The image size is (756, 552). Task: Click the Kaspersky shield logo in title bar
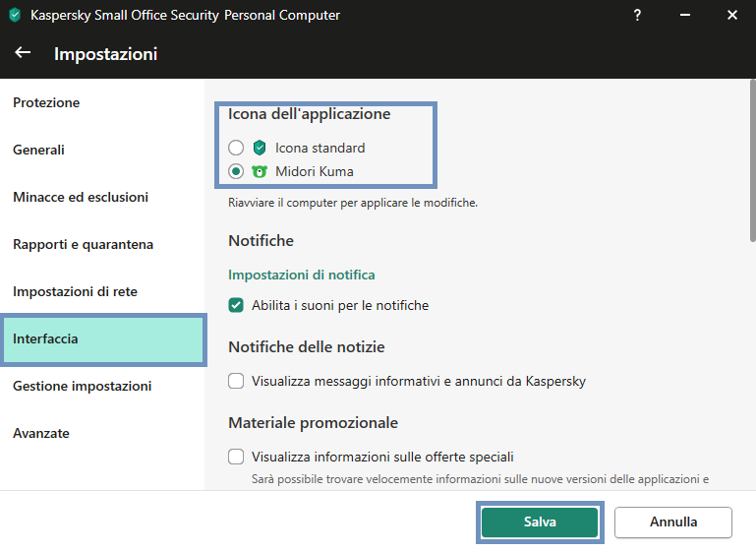pos(15,15)
